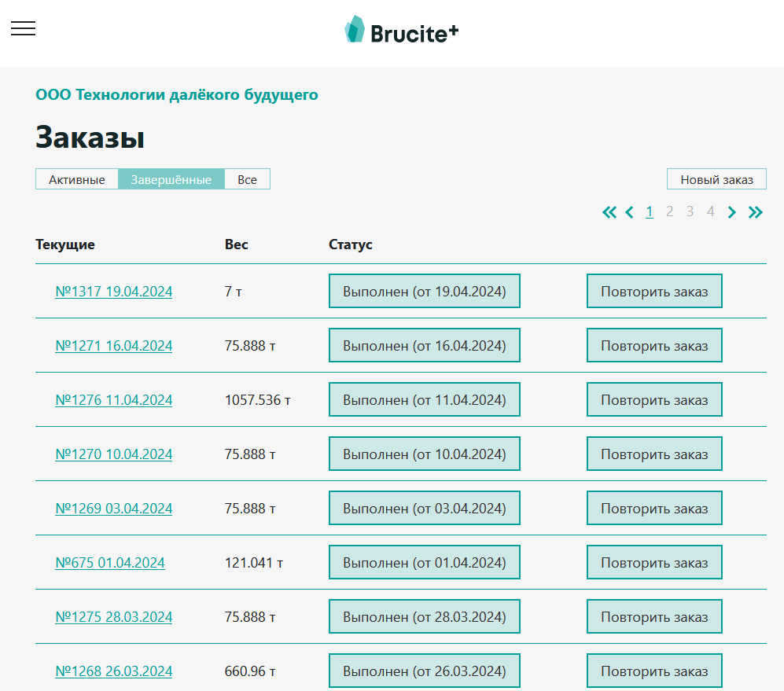Open order №675 01.04.2024

[110, 563]
